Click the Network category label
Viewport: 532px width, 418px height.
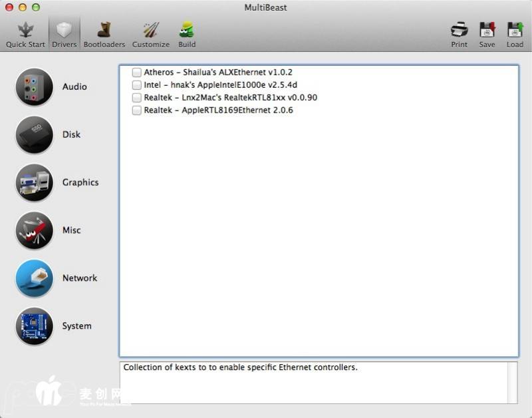[80, 278]
